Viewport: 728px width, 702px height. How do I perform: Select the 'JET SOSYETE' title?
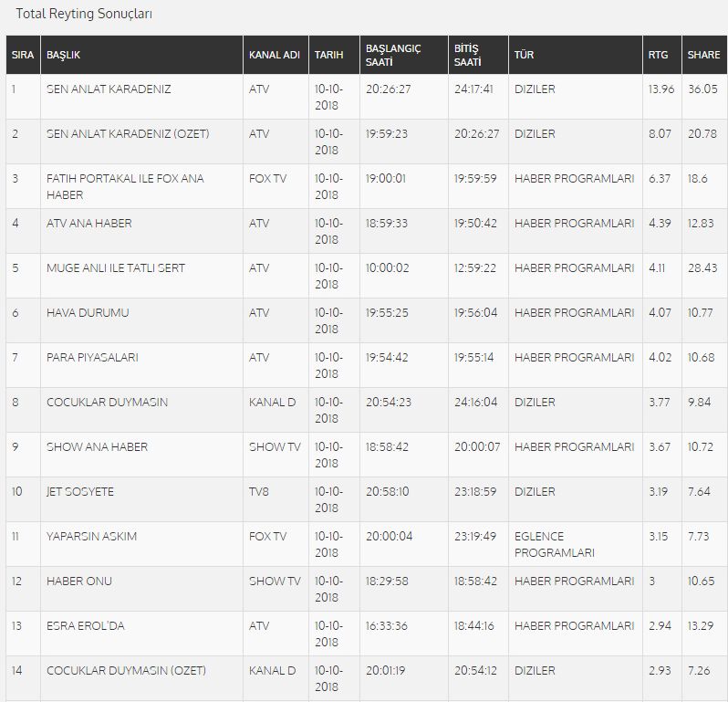[80, 491]
